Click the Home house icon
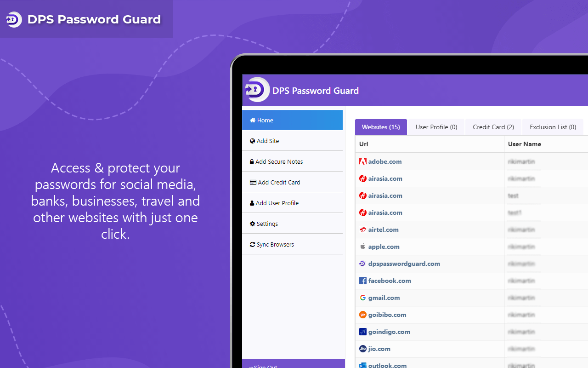 [x=253, y=120]
